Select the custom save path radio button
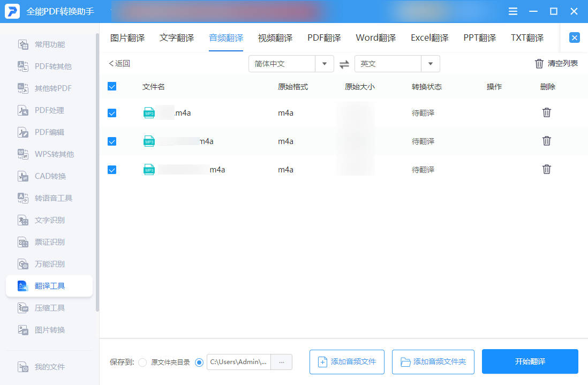 [x=199, y=362]
